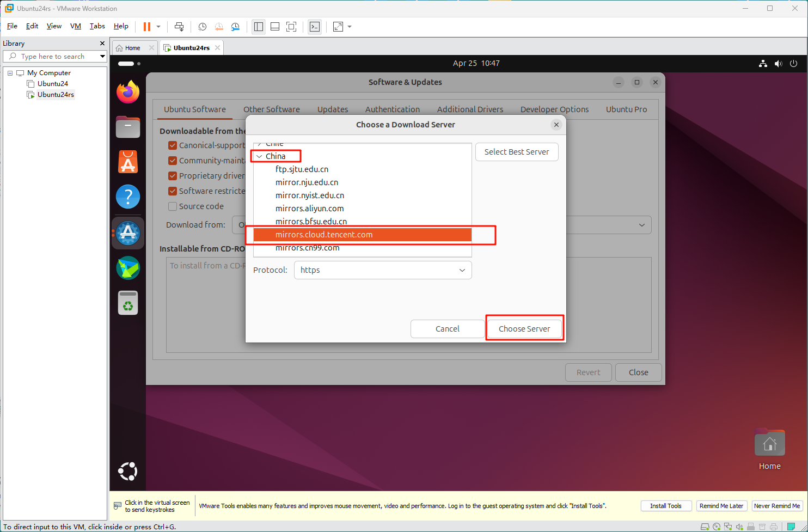Click Software & Updates icon in dock

(128, 233)
